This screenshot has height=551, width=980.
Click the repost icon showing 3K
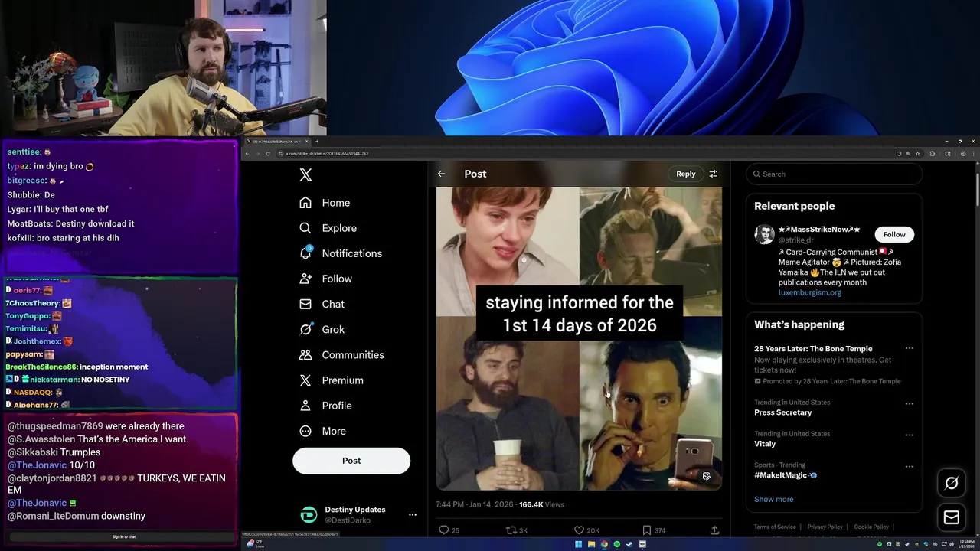517,530
